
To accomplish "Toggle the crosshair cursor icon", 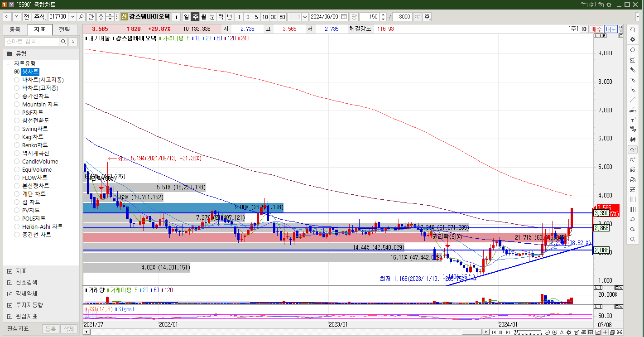I will 605,332.
